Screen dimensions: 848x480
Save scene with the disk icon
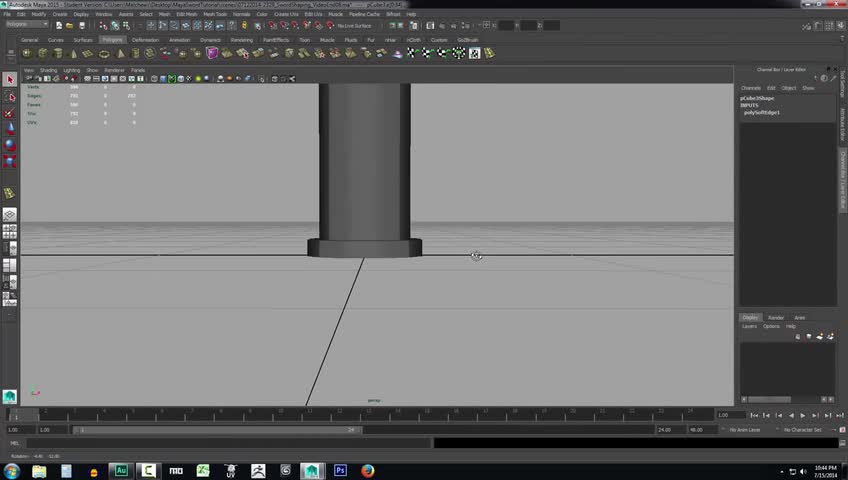pyautogui.click(x=82, y=25)
